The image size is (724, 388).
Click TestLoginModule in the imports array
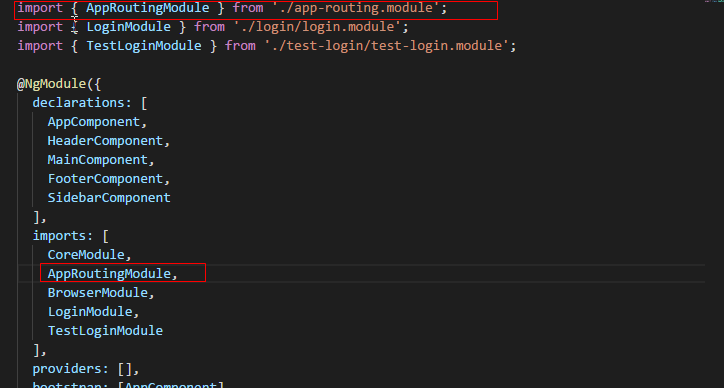(105, 331)
